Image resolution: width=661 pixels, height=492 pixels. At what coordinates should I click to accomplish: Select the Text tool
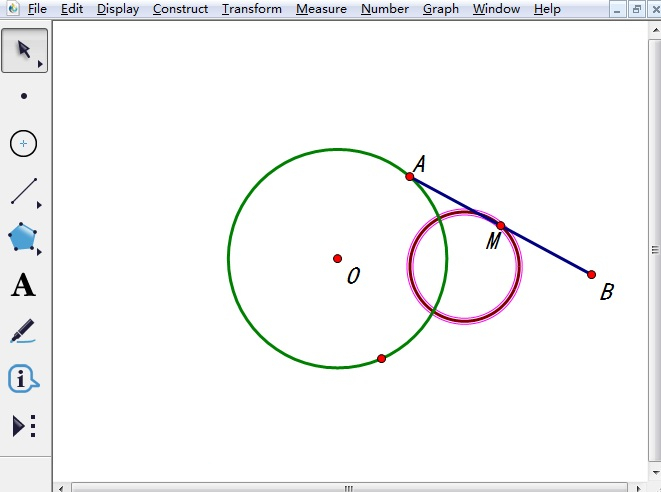coord(24,286)
